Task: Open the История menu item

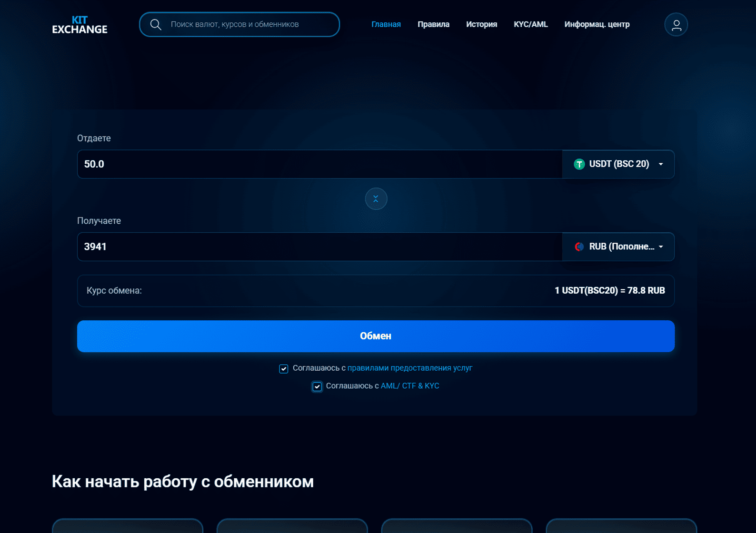Action: (x=481, y=24)
